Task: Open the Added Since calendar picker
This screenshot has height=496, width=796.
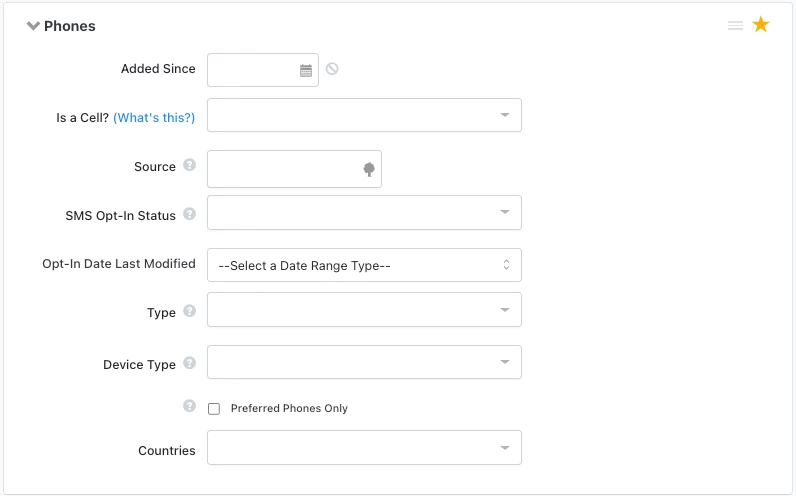Action: (306, 71)
